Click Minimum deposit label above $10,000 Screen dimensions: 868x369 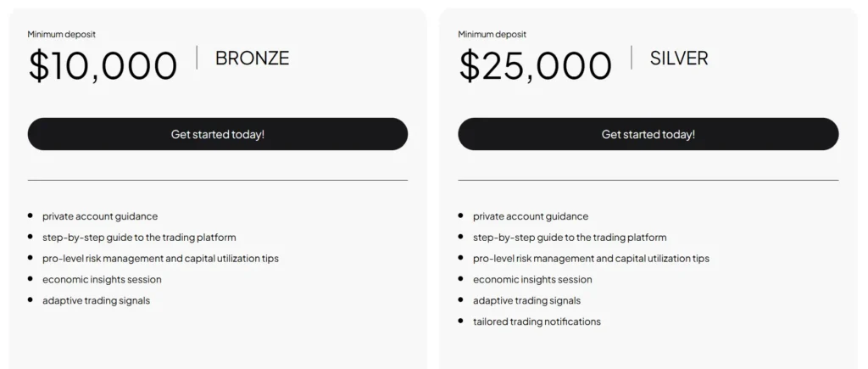[x=62, y=35]
